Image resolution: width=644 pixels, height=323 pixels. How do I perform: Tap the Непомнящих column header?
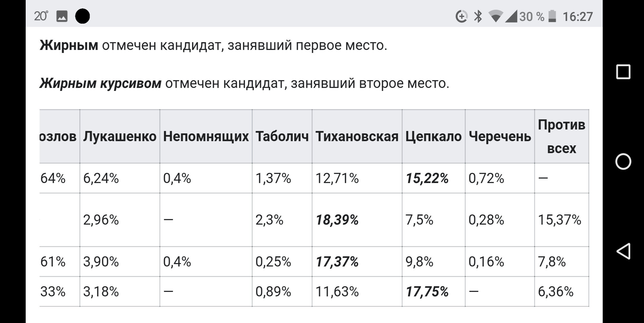click(206, 136)
